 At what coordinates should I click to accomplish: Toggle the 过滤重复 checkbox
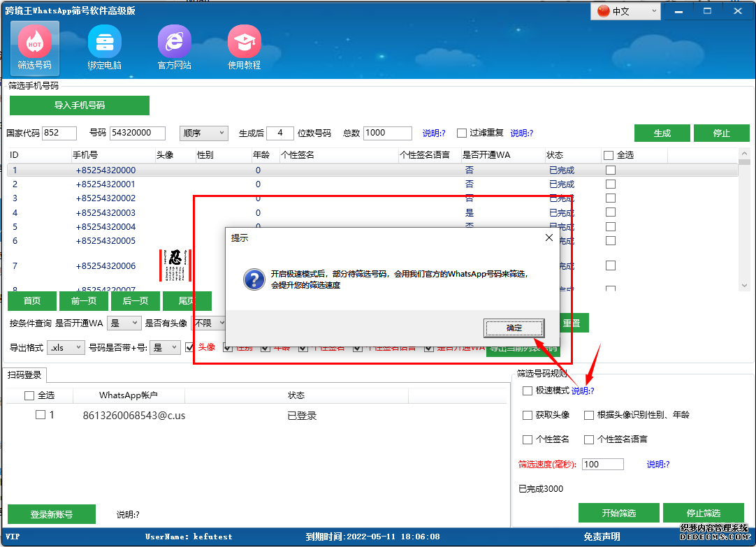coord(462,133)
